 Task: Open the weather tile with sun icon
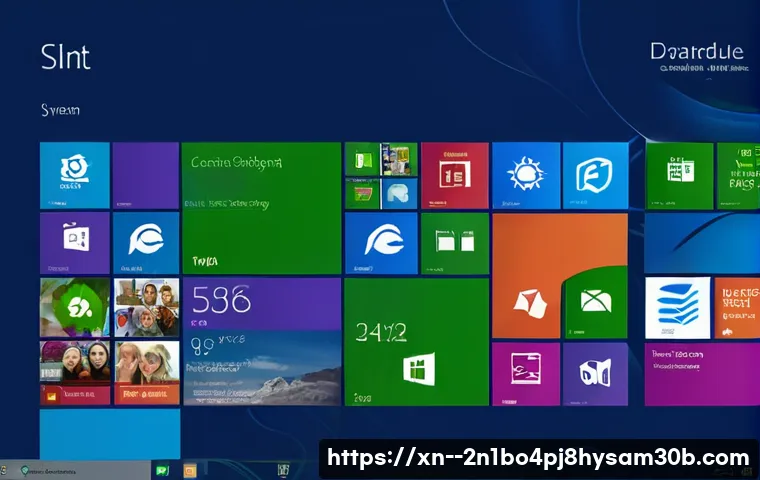[x=526, y=175]
